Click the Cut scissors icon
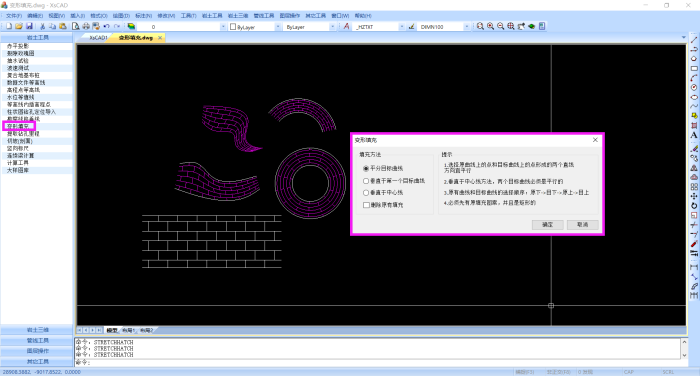Screen dimensions: 700x376 (42, 27)
